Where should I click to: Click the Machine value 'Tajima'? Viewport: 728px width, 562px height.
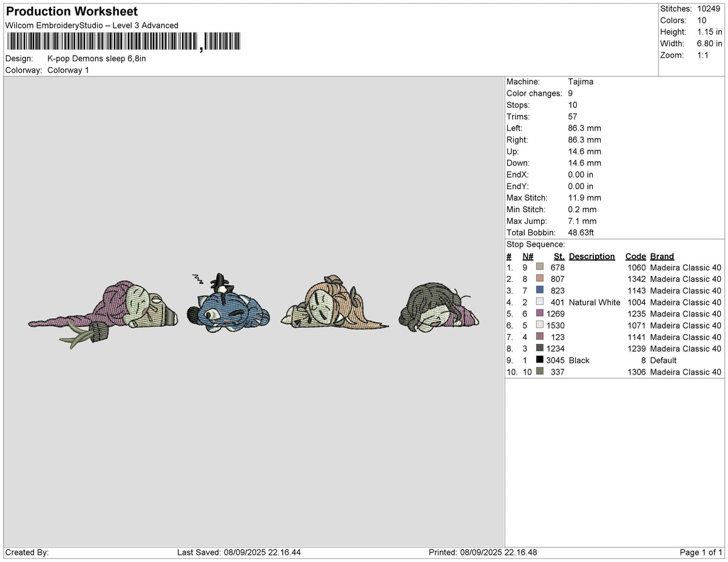(581, 82)
